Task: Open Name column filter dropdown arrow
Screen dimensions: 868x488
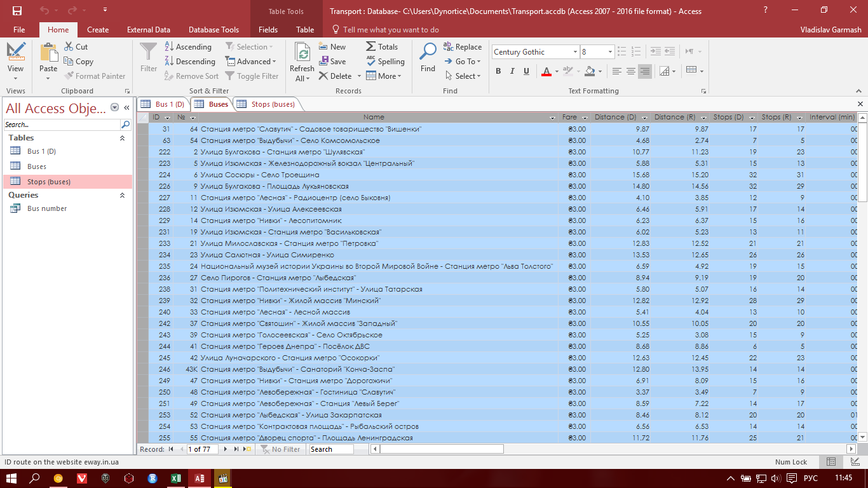Action: pos(552,118)
